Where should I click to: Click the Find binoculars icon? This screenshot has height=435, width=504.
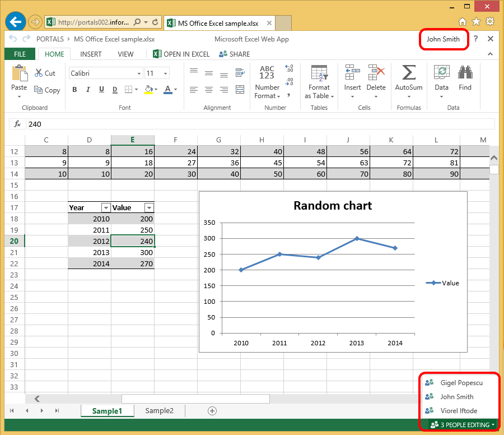click(465, 72)
